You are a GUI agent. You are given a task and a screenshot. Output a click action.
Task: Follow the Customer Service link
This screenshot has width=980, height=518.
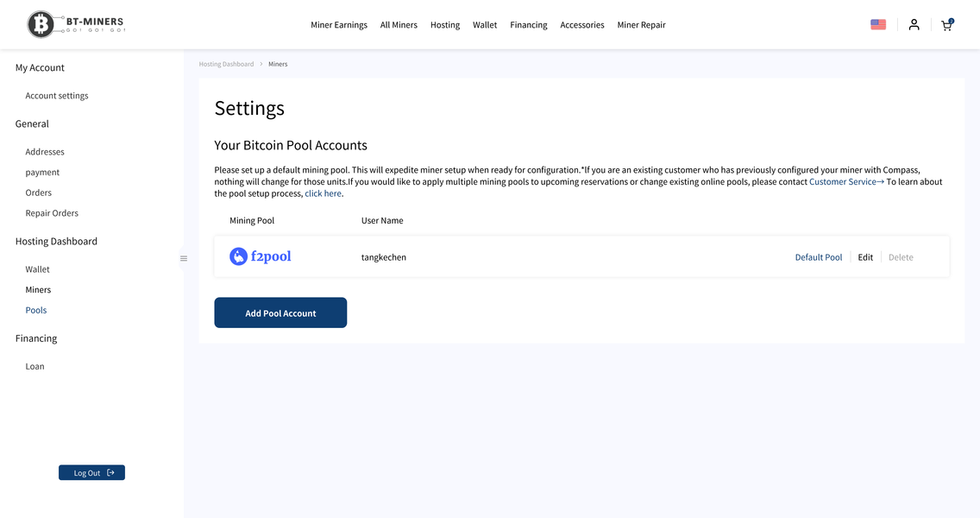[x=845, y=182]
